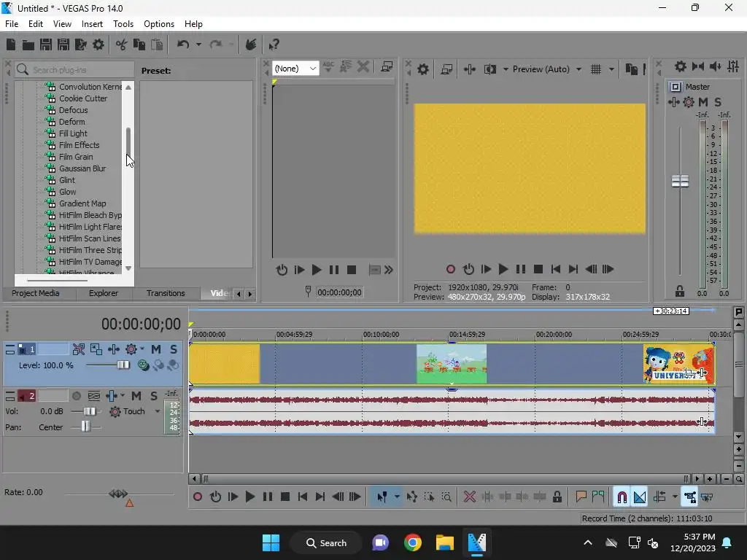Open Track FX on audio track 2
The width and height of the screenshot is (747, 560).
coord(111,396)
